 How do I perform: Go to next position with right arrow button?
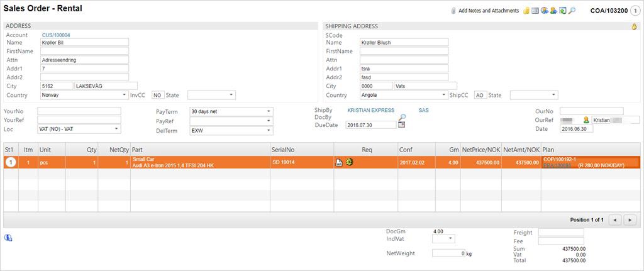tap(630, 219)
